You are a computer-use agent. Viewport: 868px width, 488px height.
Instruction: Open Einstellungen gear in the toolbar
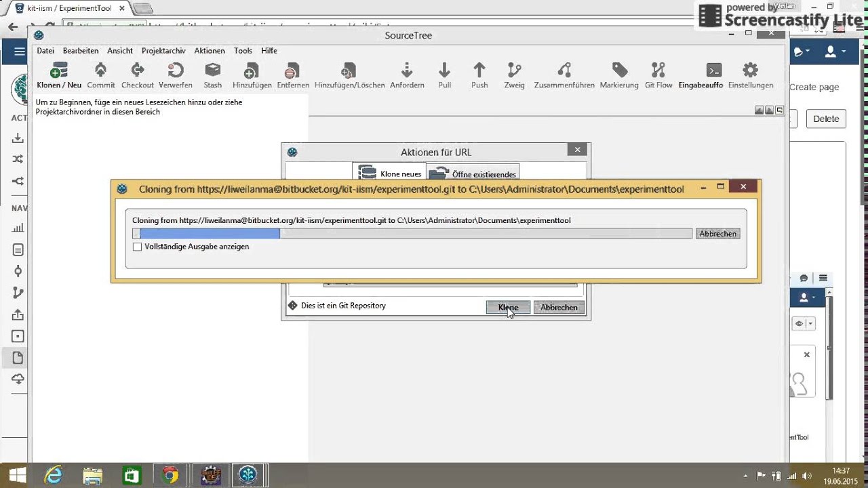click(750, 75)
